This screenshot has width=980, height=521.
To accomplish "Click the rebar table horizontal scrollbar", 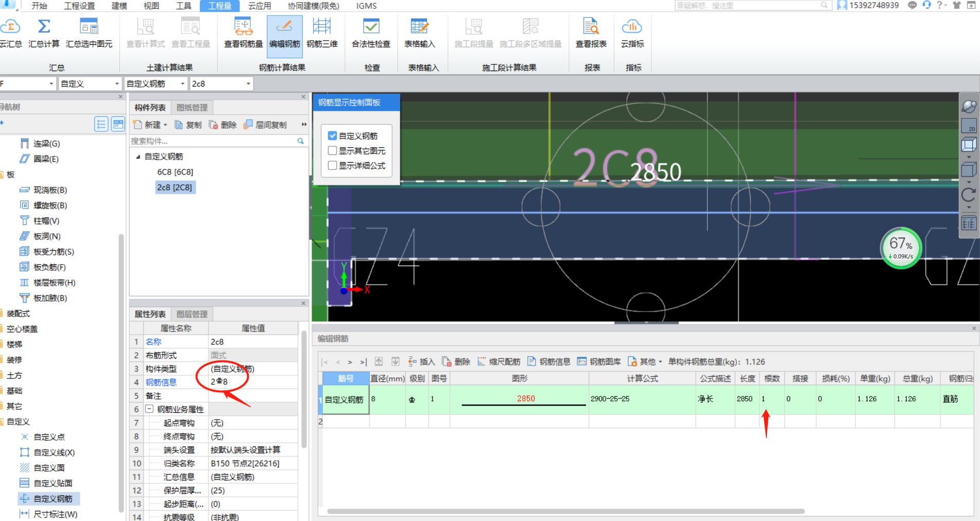I will [x=565, y=511].
